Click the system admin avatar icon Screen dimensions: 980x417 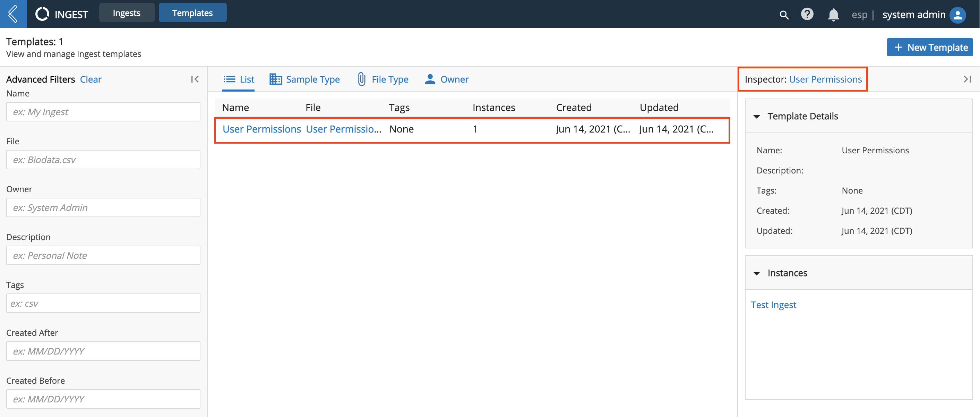[957, 15]
